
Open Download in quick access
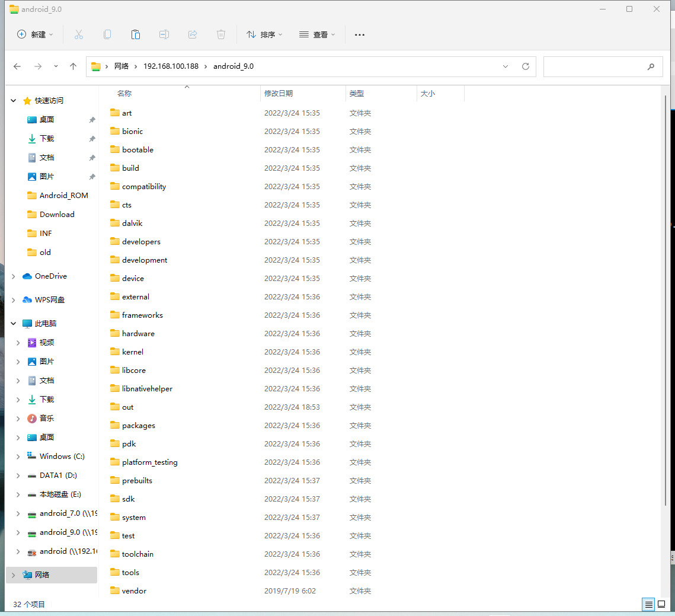click(x=57, y=215)
